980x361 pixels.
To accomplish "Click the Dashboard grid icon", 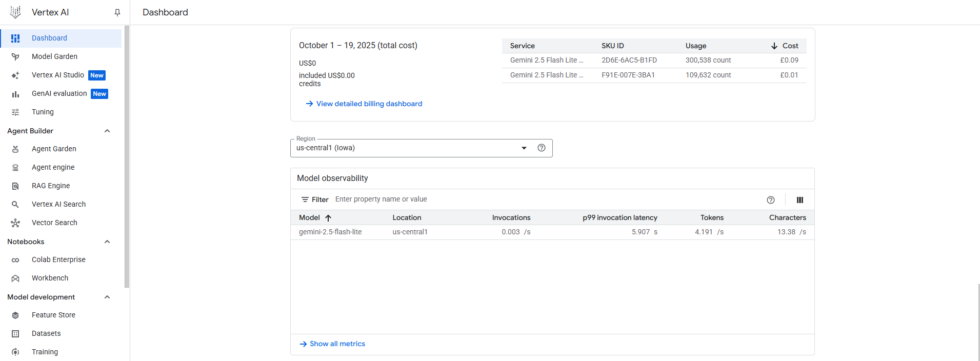I will pyautogui.click(x=15, y=38).
